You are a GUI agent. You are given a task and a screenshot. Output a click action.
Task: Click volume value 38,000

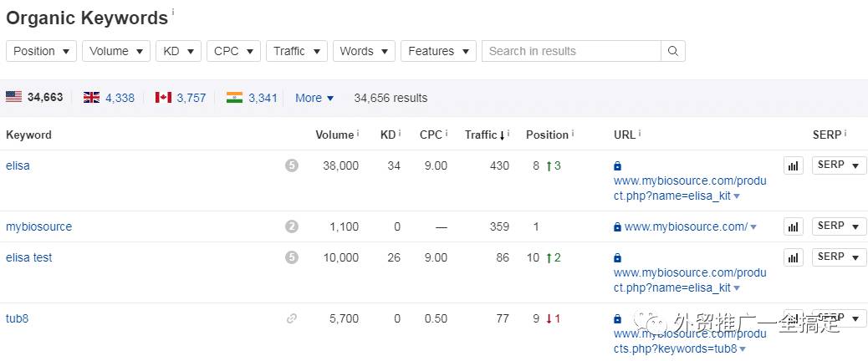click(340, 165)
